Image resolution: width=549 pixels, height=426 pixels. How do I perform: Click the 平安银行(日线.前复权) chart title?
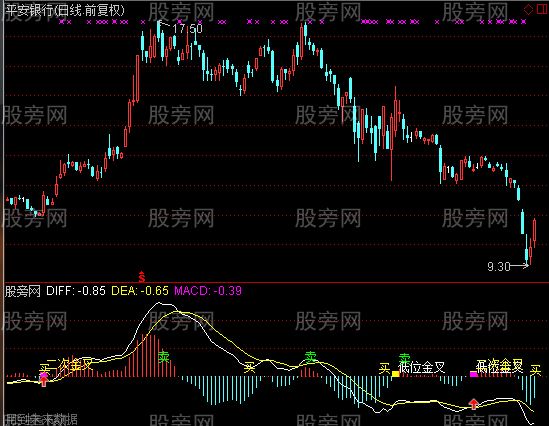point(65,11)
